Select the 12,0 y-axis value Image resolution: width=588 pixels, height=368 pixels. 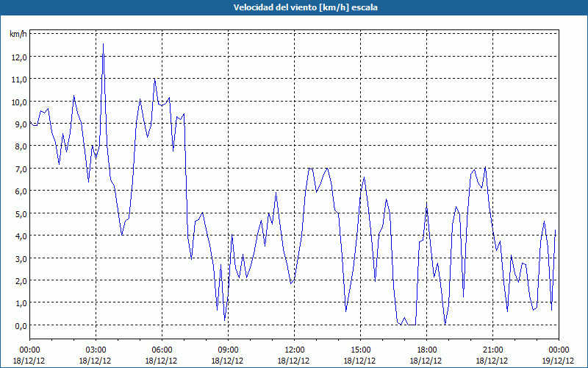coord(19,57)
